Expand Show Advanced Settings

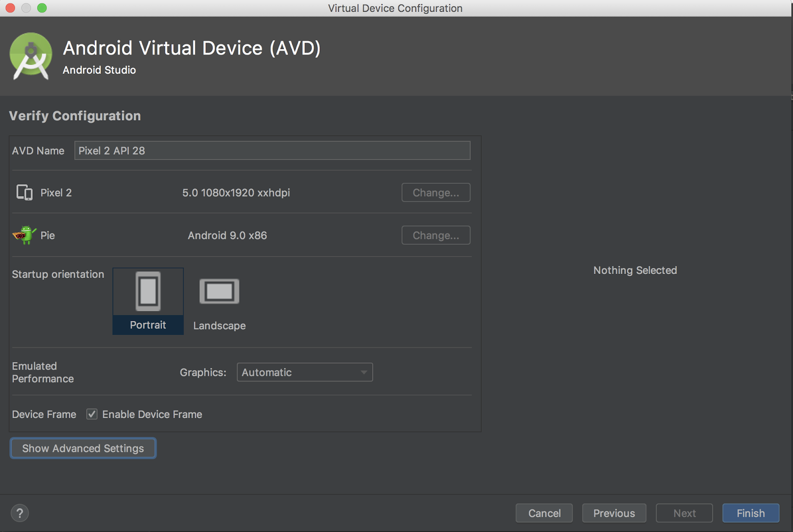point(83,448)
